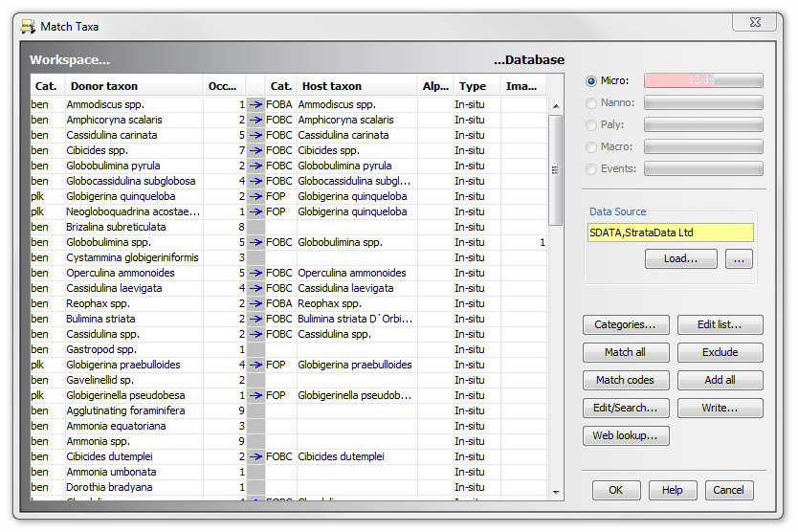
Task: Click the blue arrow in Neogloboquadrina acostae row
Action: (x=255, y=211)
